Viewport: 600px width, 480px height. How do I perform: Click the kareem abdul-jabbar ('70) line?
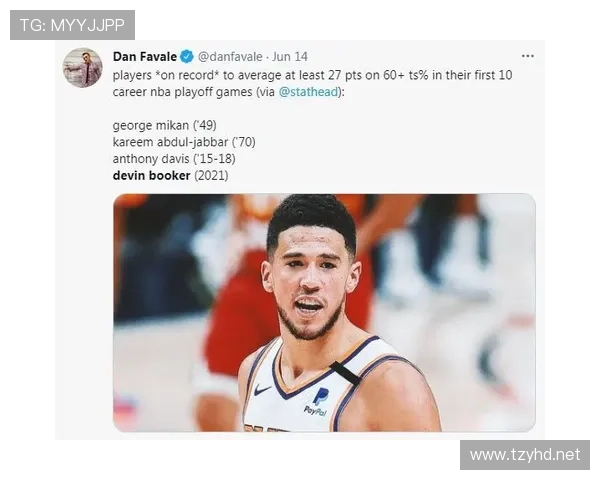coord(184,142)
